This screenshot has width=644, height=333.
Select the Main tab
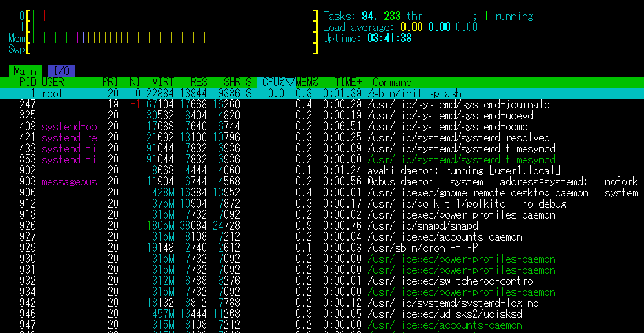click(25, 71)
